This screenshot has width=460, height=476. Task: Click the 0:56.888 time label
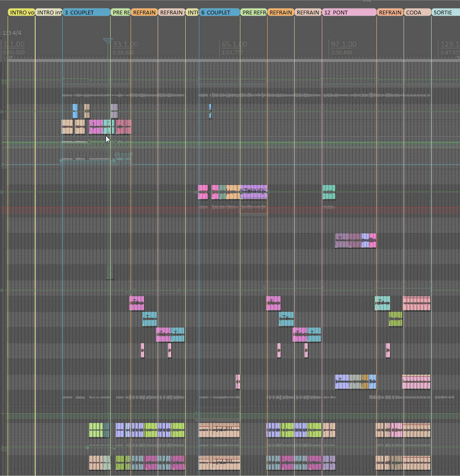pyautogui.click(x=123, y=53)
